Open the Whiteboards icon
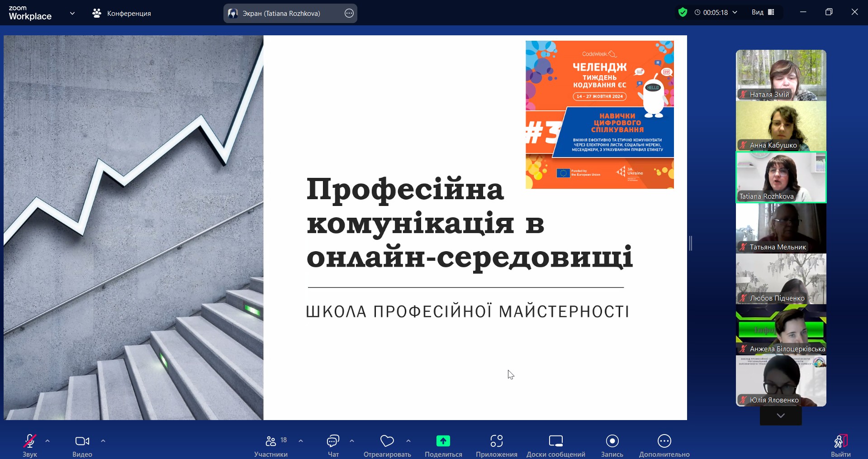This screenshot has height=459, width=868. tap(555, 441)
